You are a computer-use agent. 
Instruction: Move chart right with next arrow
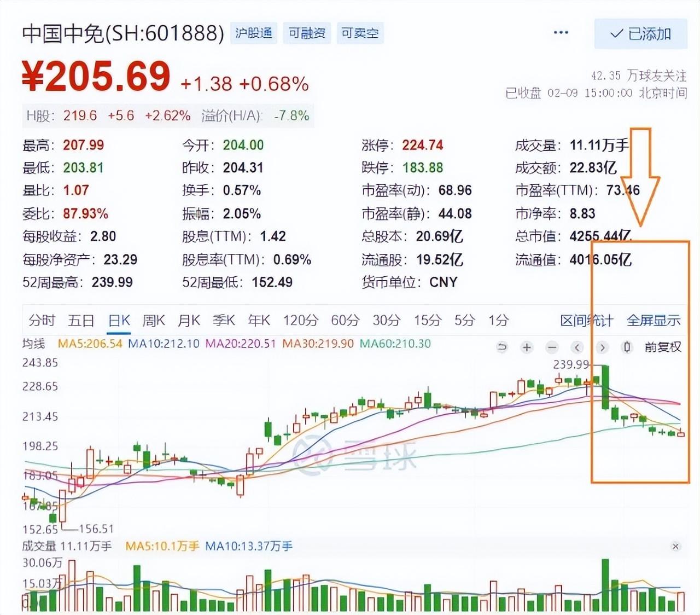pyautogui.click(x=602, y=347)
